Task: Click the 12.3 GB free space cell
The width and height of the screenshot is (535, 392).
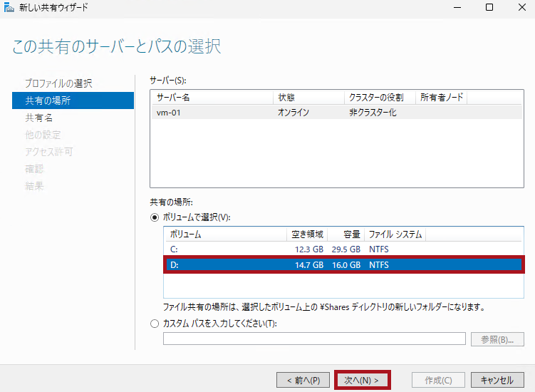Action: pos(308,249)
